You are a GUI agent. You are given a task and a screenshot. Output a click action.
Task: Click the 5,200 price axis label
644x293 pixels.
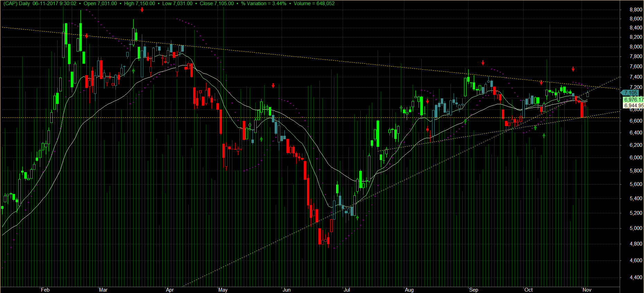click(x=636, y=213)
